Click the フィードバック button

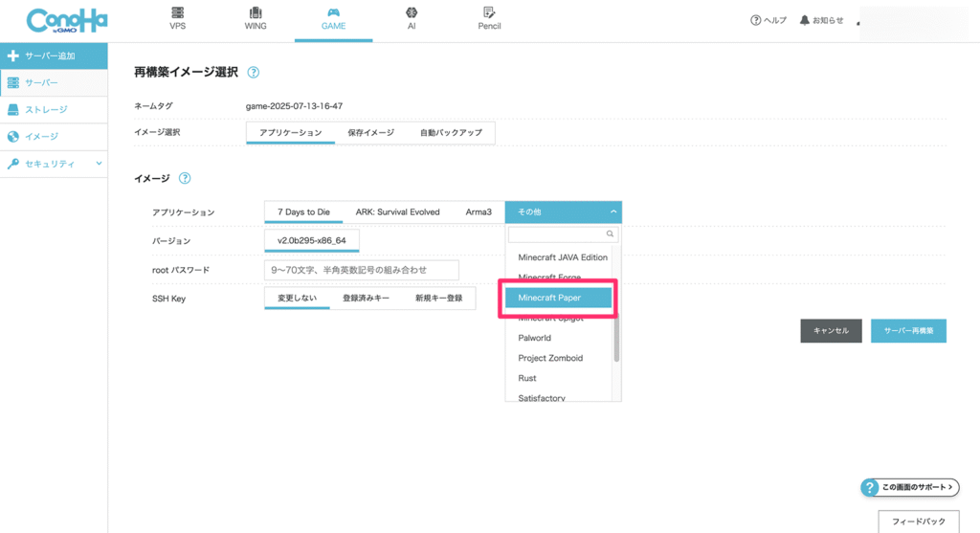point(918,522)
